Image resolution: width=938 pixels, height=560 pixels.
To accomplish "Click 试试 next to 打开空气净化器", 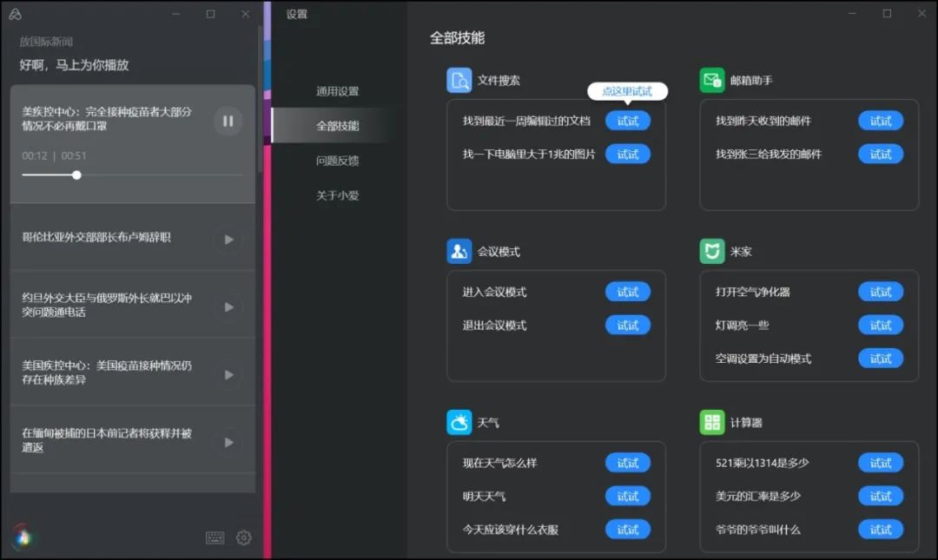I will [881, 292].
